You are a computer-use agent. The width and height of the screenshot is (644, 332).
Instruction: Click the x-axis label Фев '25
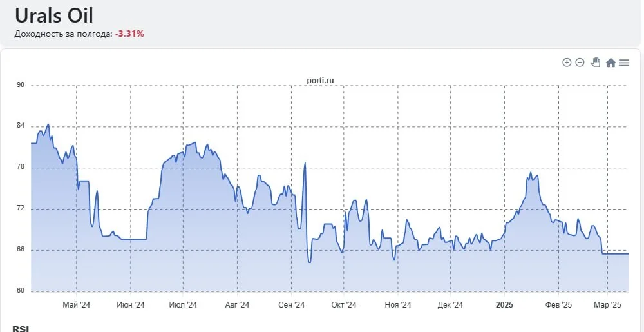coord(558,306)
